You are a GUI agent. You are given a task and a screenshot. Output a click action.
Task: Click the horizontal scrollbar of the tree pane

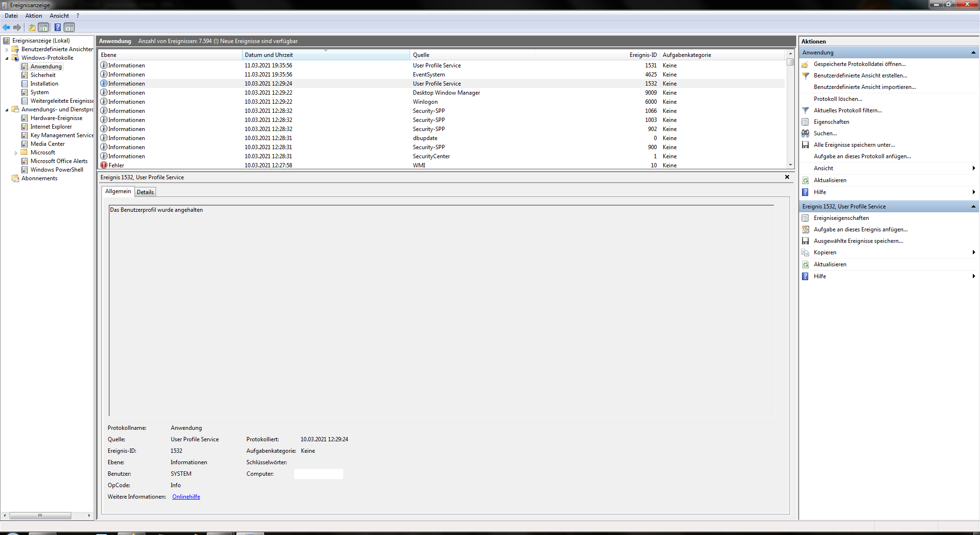[x=40, y=515]
